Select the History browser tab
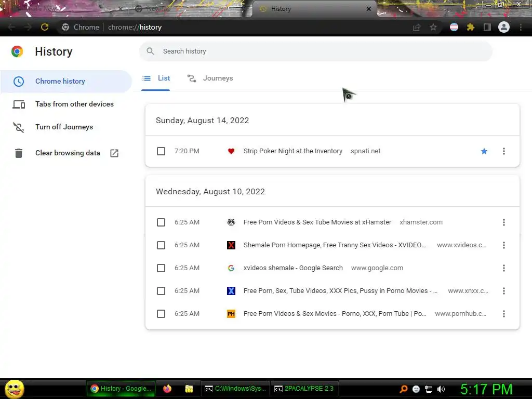 coord(314,9)
